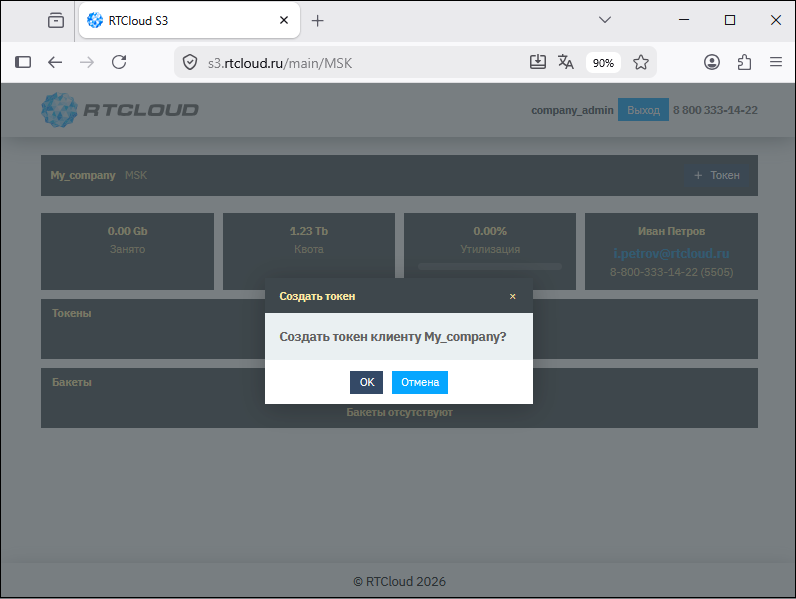Open the Firefox account icon

click(x=712, y=62)
